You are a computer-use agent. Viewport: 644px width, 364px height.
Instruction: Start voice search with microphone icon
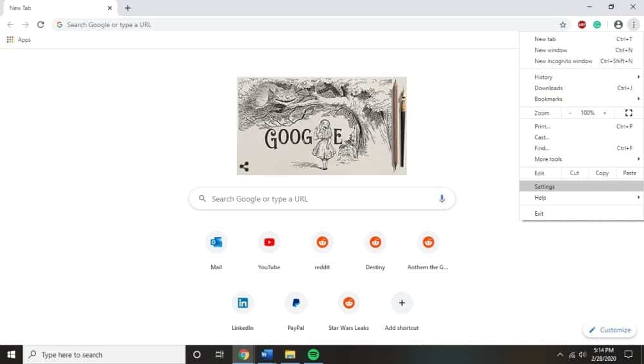coord(442,199)
